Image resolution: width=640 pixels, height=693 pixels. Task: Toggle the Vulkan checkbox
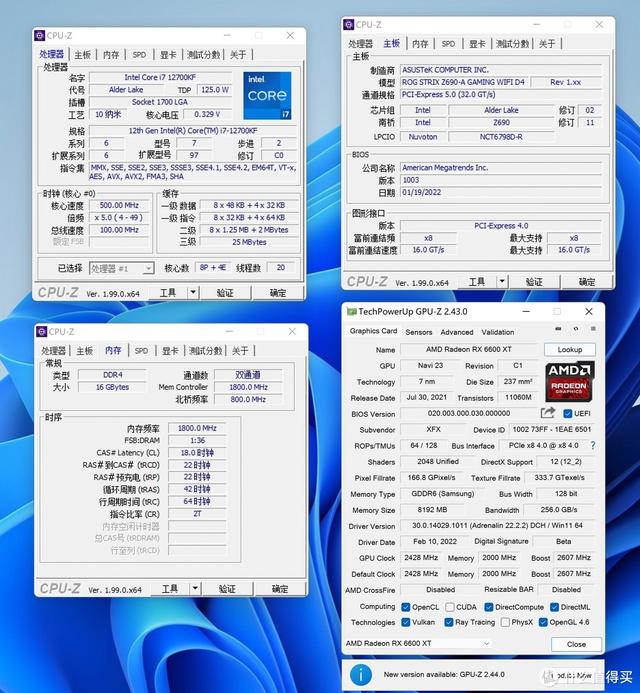pyautogui.click(x=405, y=622)
